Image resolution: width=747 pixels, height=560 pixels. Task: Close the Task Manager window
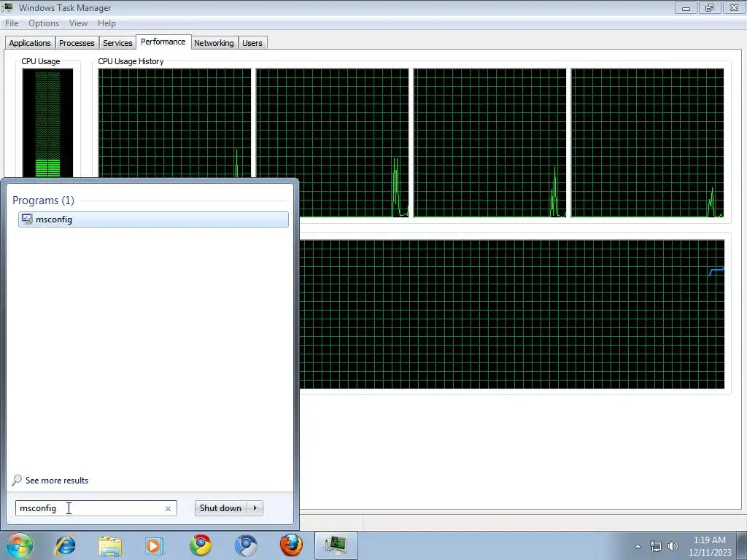(x=734, y=7)
